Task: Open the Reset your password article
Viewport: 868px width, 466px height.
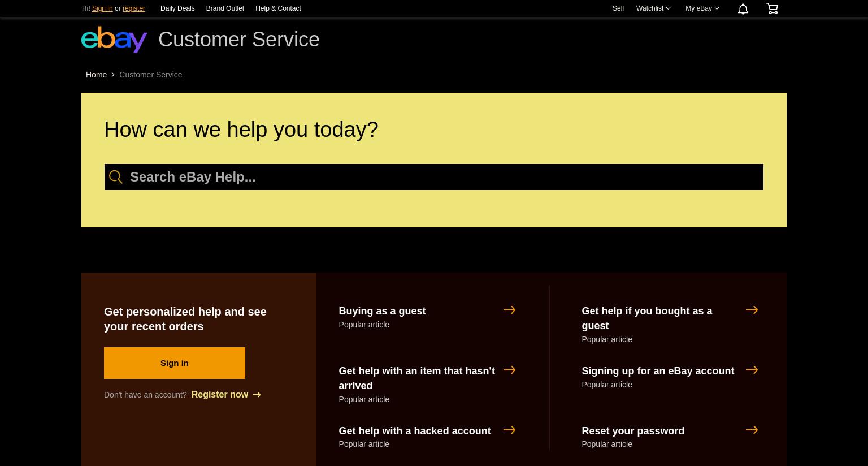Action: click(633, 431)
